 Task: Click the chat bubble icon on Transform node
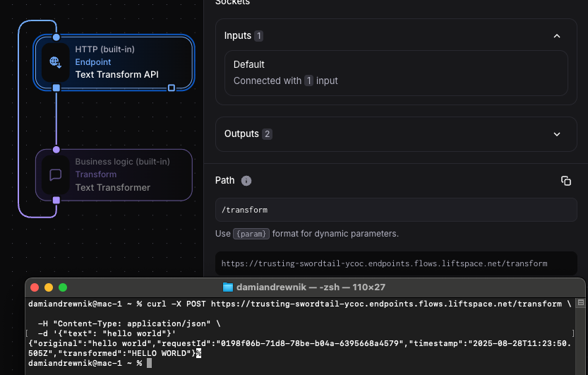[56, 174]
